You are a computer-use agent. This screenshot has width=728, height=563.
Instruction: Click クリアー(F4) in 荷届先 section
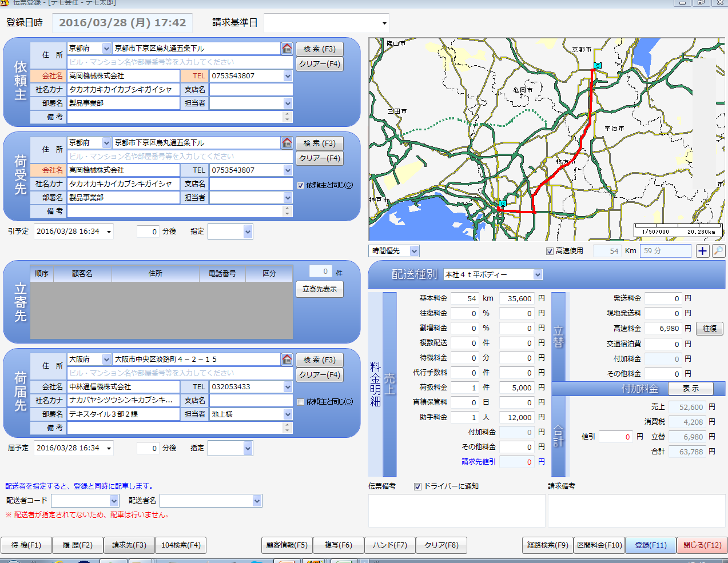tap(319, 375)
